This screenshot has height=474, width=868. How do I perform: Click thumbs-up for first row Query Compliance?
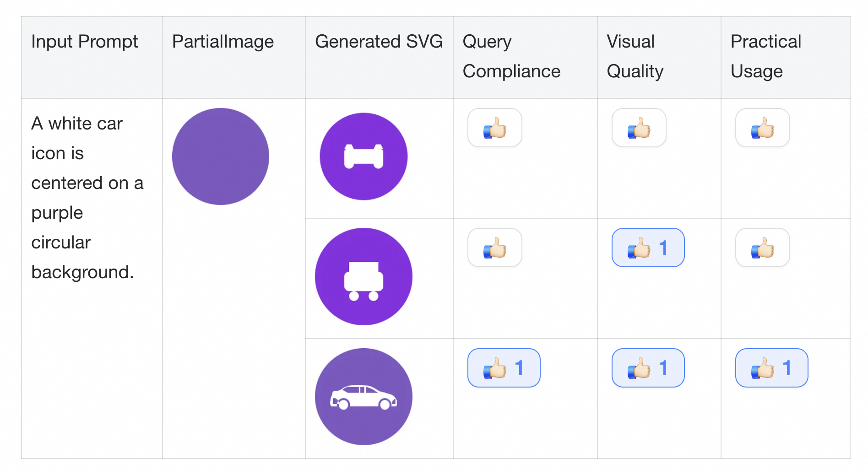point(494,128)
